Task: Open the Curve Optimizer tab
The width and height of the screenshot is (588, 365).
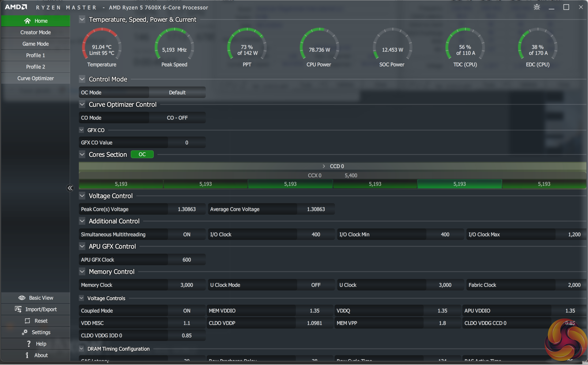Action: coord(36,78)
